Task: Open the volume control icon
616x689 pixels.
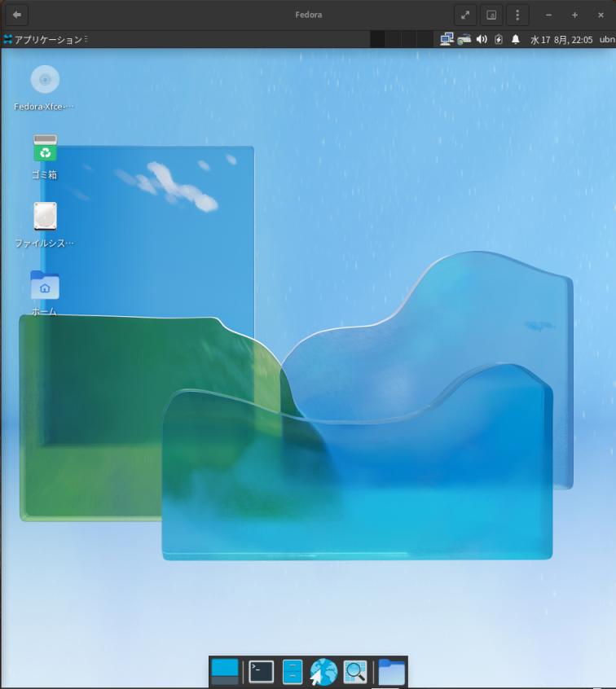Action: [x=482, y=40]
